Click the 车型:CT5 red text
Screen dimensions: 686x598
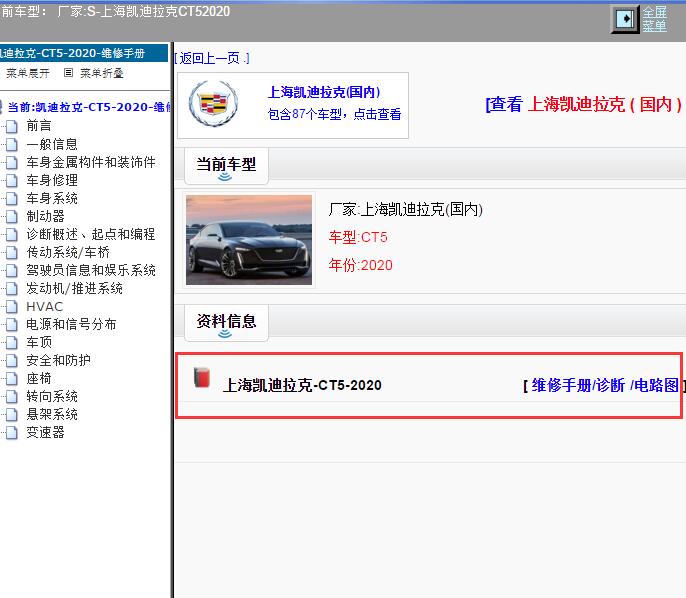[x=358, y=238]
